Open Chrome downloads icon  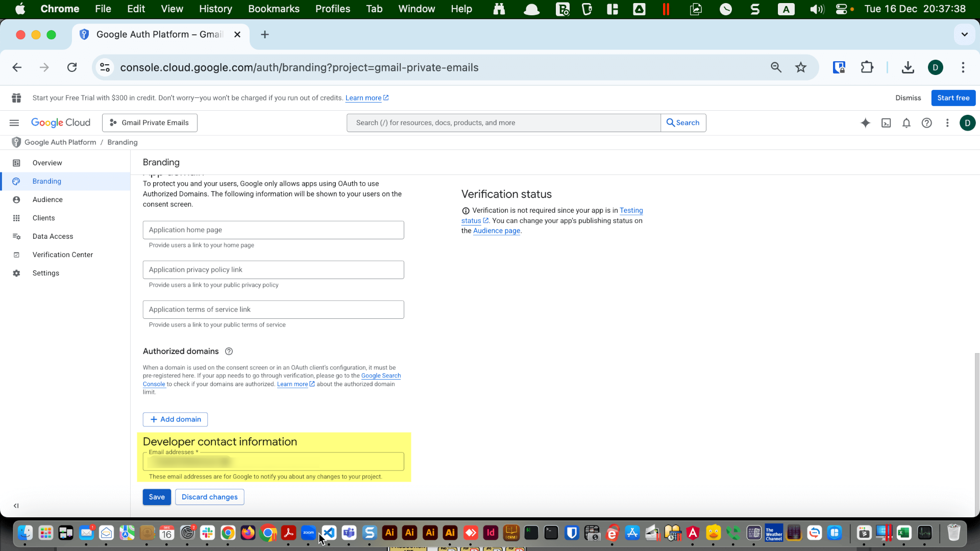tap(908, 67)
